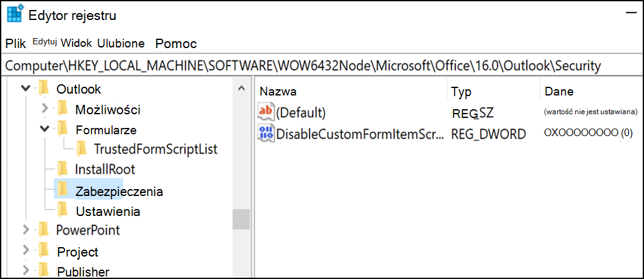Click the Zabezpieczenia folder icon
The image size is (644, 279).
tap(63, 190)
